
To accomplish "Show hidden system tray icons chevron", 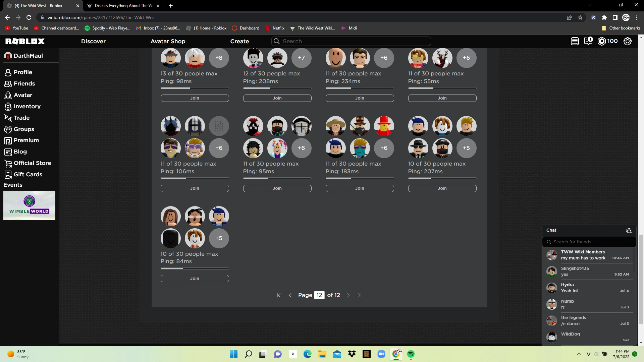I will pyautogui.click(x=579, y=354).
